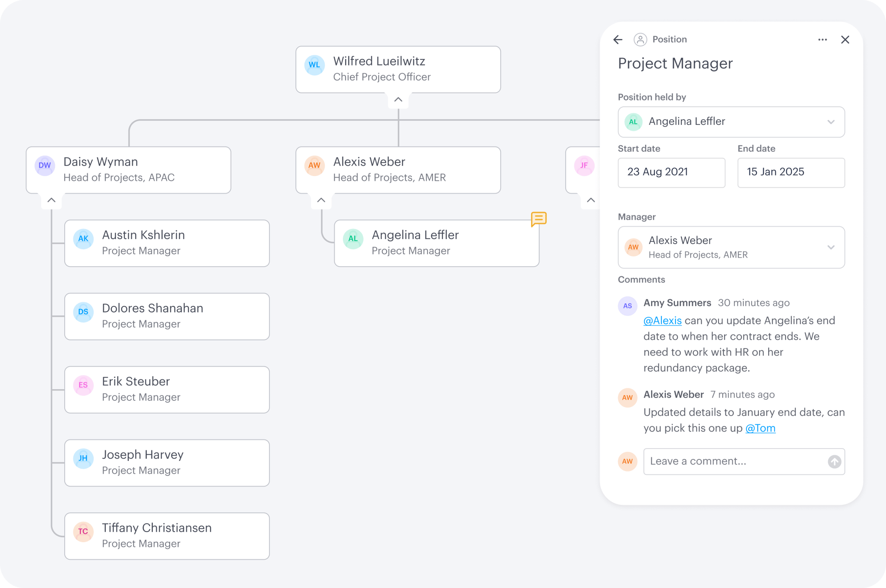Open the Manager dropdown showing Alexis Weber

coord(731,248)
